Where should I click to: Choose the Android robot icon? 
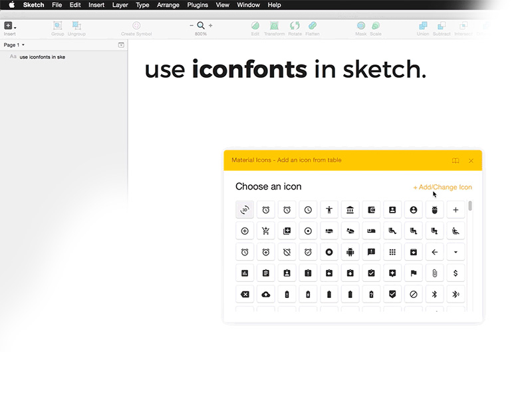pyautogui.click(x=350, y=252)
